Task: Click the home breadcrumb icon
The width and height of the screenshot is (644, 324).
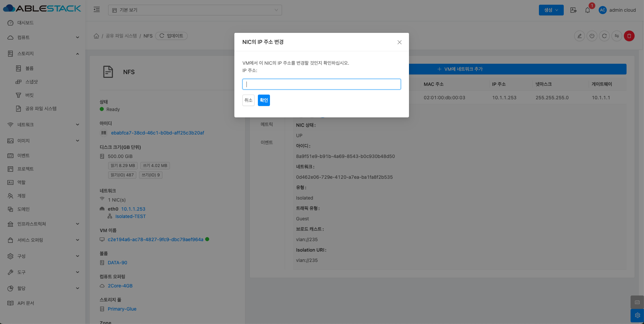Action: [96, 36]
